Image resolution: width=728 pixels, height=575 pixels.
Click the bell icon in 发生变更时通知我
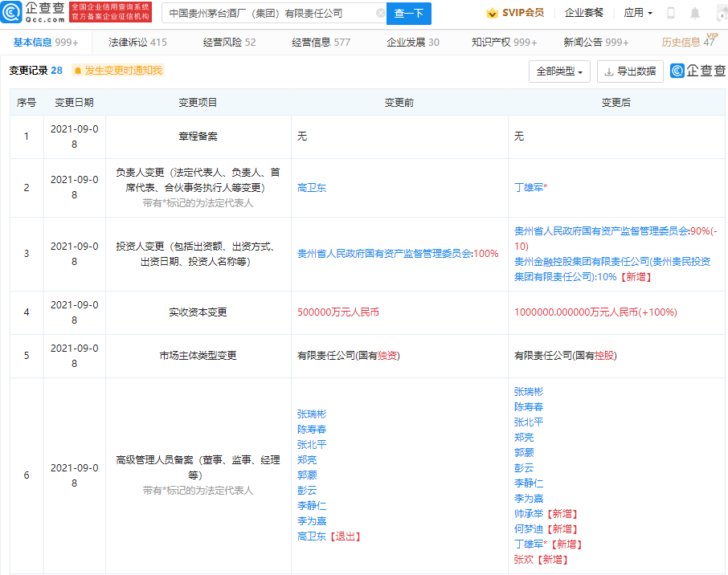tap(78, 71)
